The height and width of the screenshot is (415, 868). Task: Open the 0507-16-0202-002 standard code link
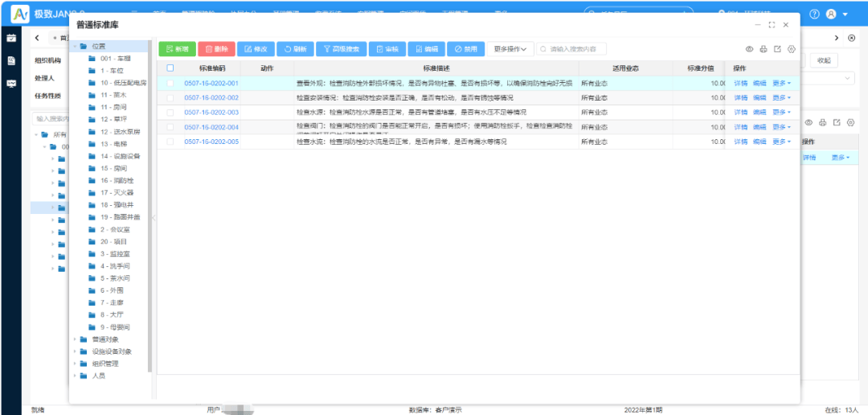(211, 97)
